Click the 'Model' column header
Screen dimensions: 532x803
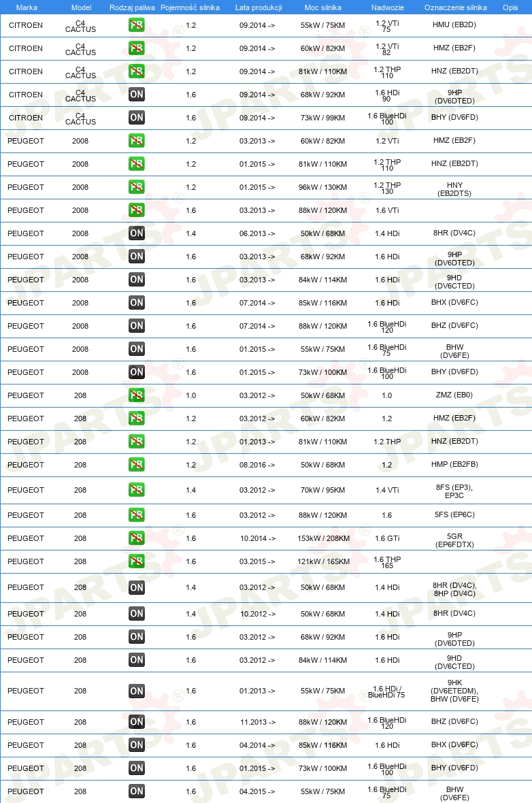click(x=82, y=7)
